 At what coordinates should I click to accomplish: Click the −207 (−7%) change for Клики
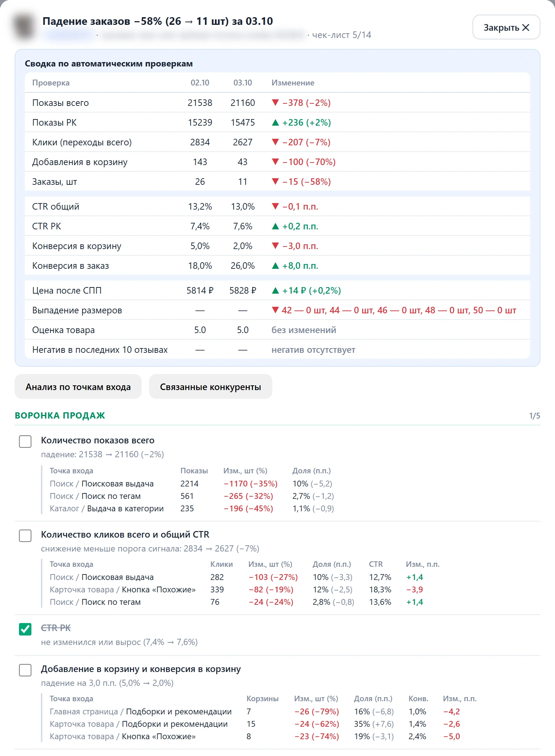(x=301, y=142)
